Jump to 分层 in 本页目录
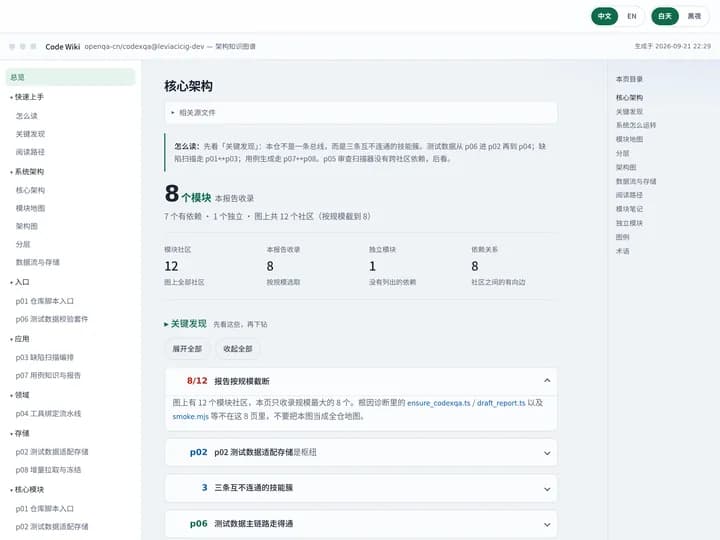 click(x=623, y=153)
